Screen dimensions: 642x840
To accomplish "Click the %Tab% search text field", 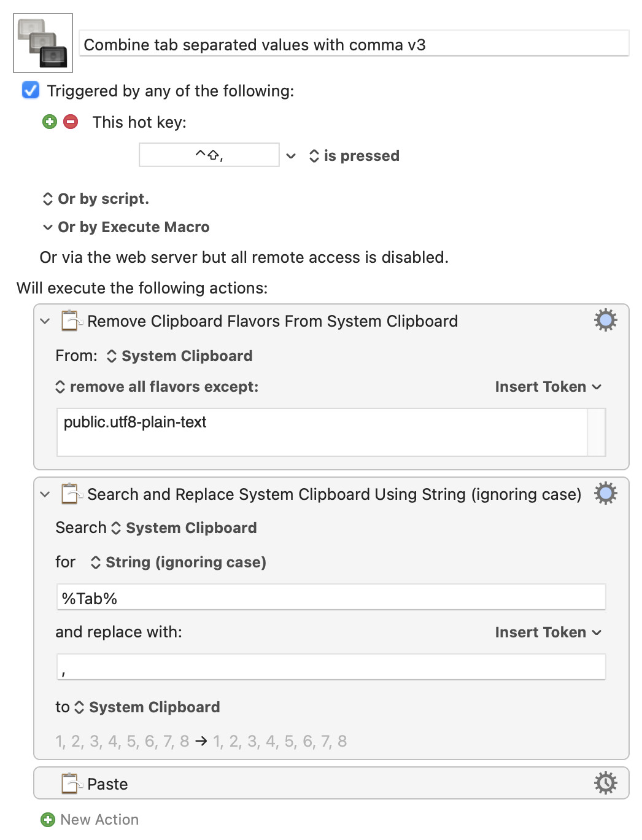I will 331,597.
